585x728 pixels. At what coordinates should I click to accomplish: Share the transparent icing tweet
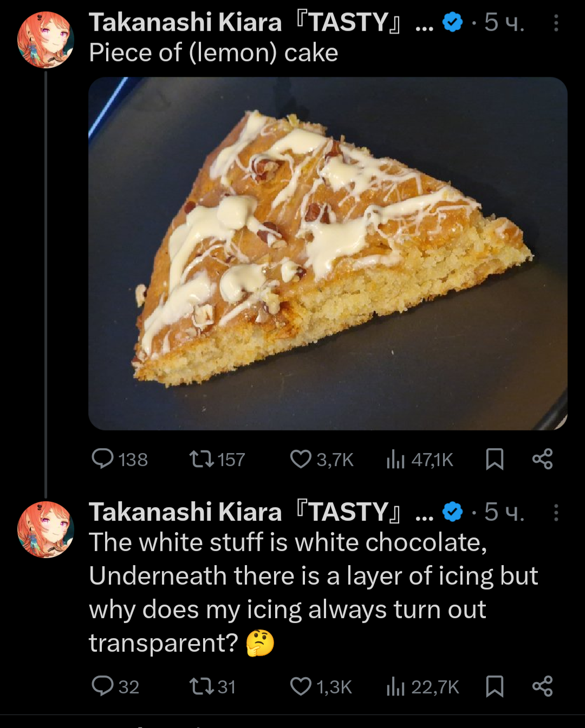542,686
